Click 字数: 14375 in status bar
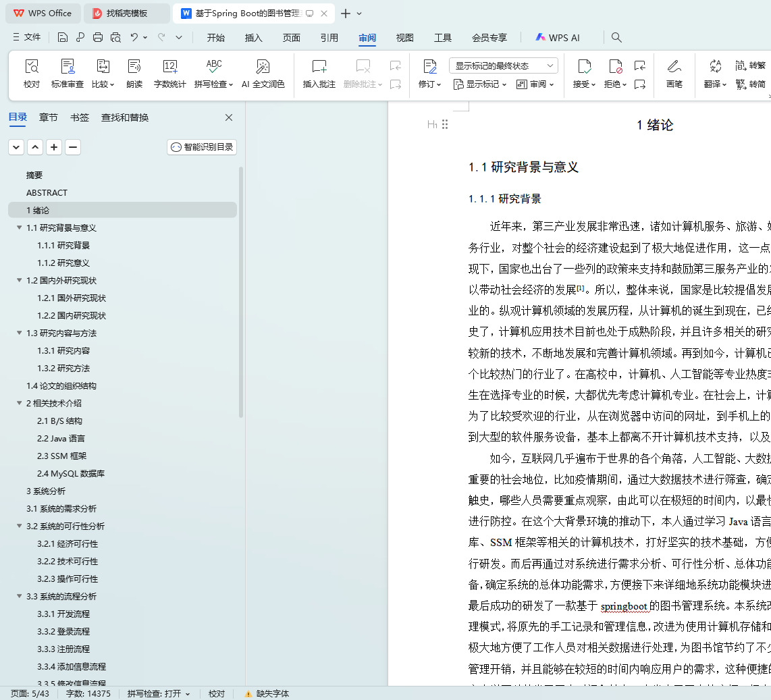 88,694
